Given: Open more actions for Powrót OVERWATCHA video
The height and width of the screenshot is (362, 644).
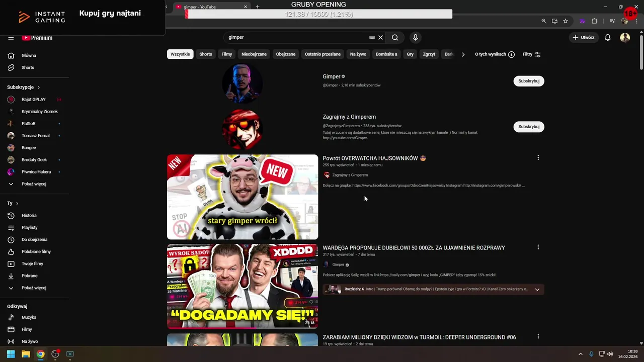Looking at the screenshot, I should point(538,158).
